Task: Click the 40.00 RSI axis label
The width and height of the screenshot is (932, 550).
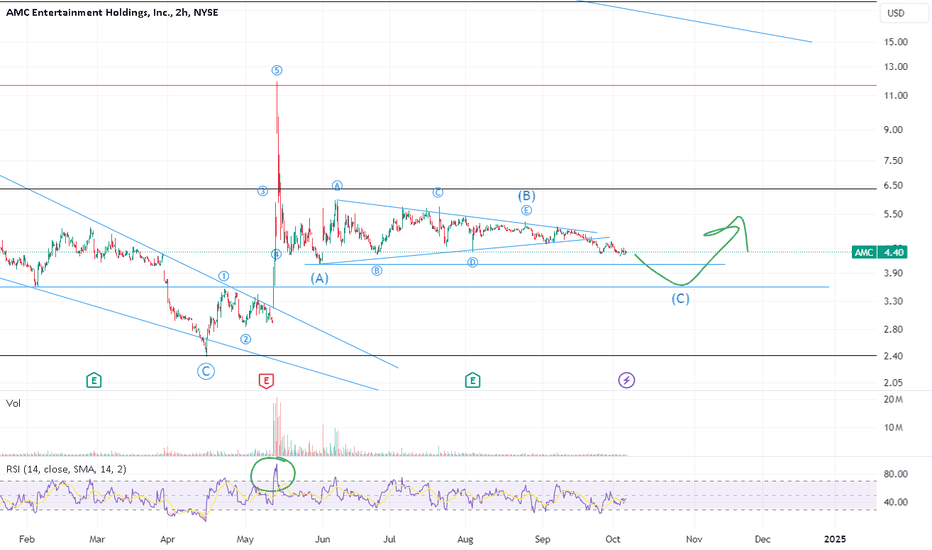Action: [896, 502]
